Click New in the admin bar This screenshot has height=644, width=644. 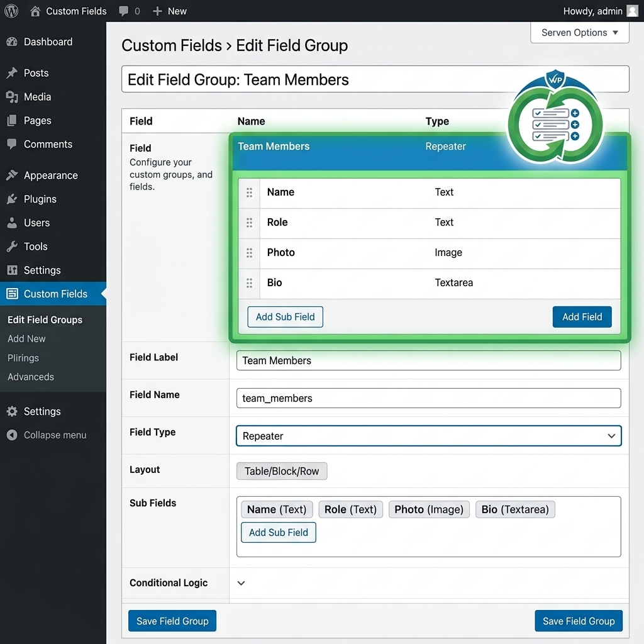pyautogui.click(x=177, y=11)
